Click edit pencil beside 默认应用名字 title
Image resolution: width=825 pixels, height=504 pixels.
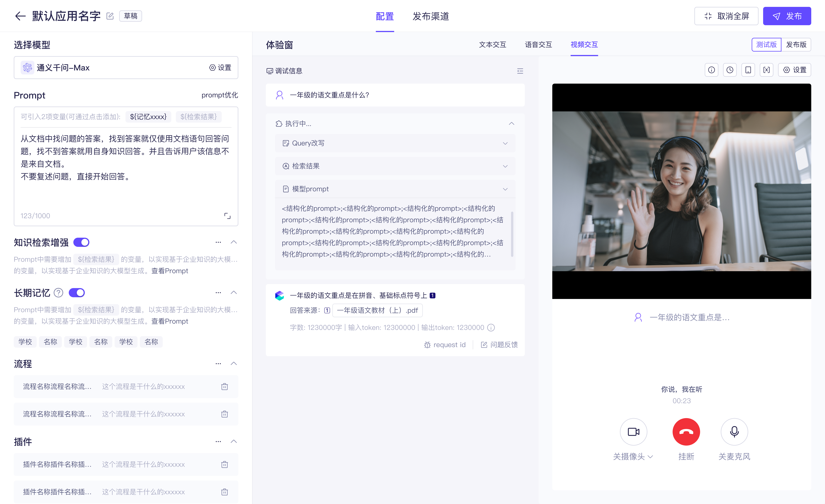click(x=110, y=16)
